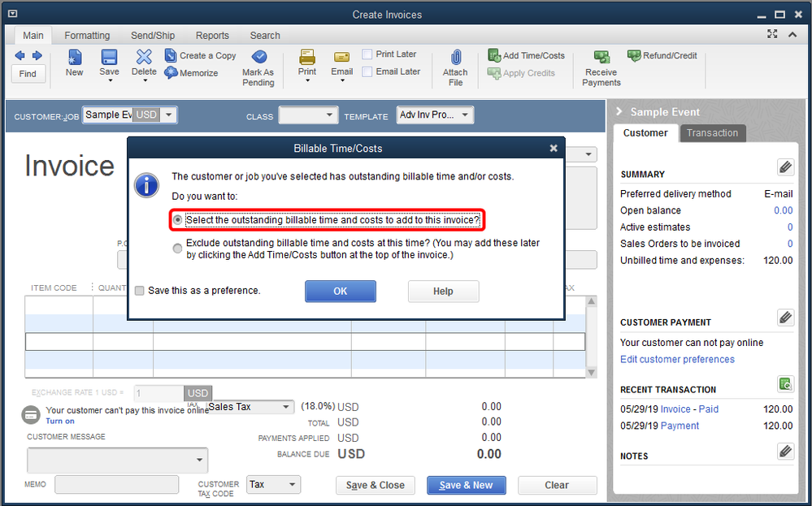Click the Email envelope icon
The width and height of the screenshot is (812, 506).
(x=341, y=57)
